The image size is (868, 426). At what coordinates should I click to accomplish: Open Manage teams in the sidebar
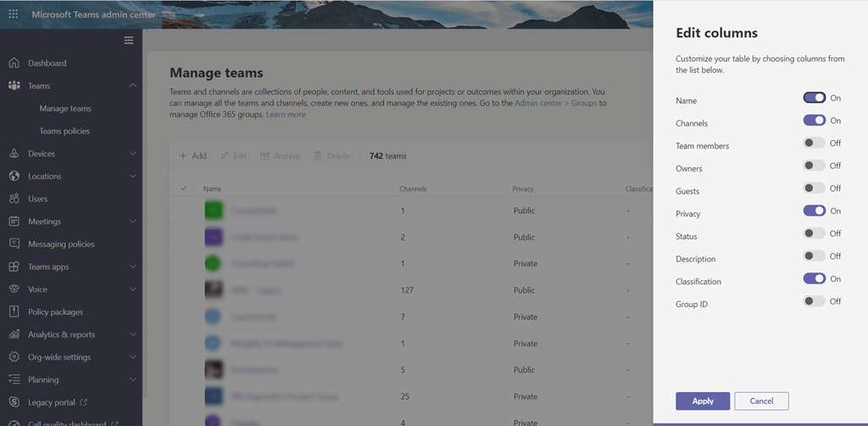65,109
